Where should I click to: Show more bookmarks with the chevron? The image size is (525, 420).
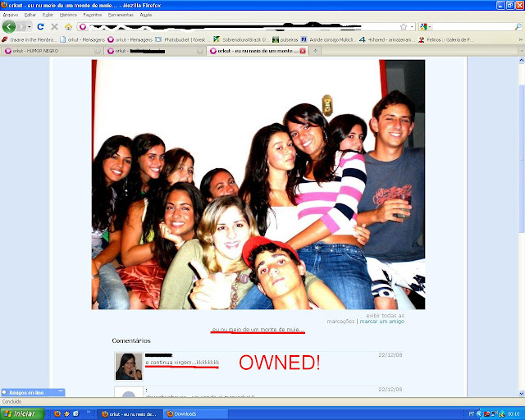[x=521, y=39]
